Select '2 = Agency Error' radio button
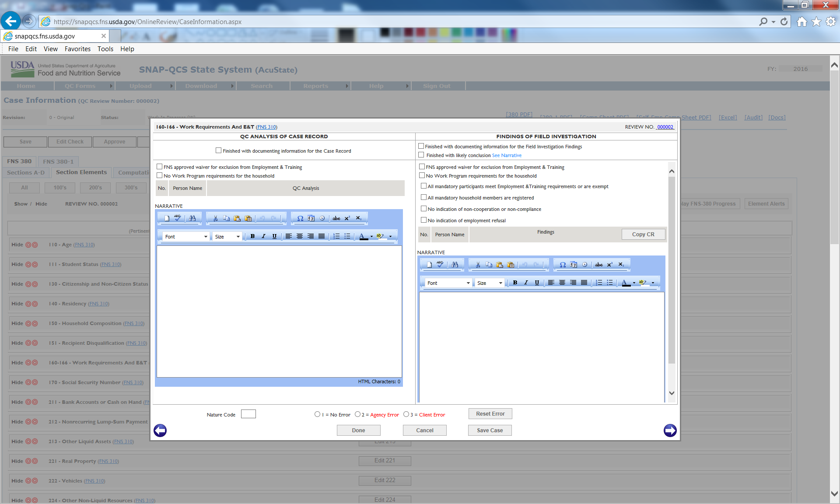840x504 pixels. point(358,414)
